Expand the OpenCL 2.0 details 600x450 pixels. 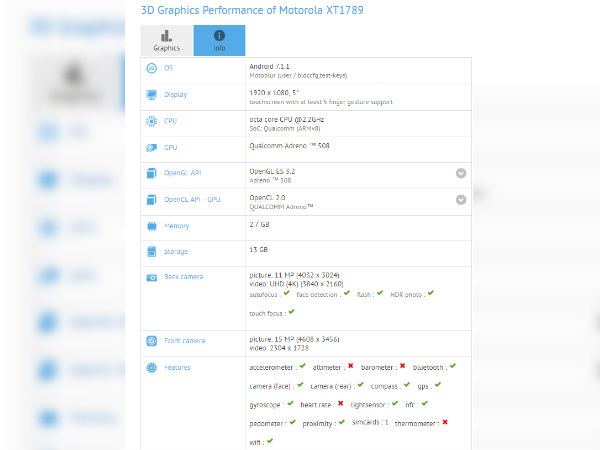coord(461,200)
